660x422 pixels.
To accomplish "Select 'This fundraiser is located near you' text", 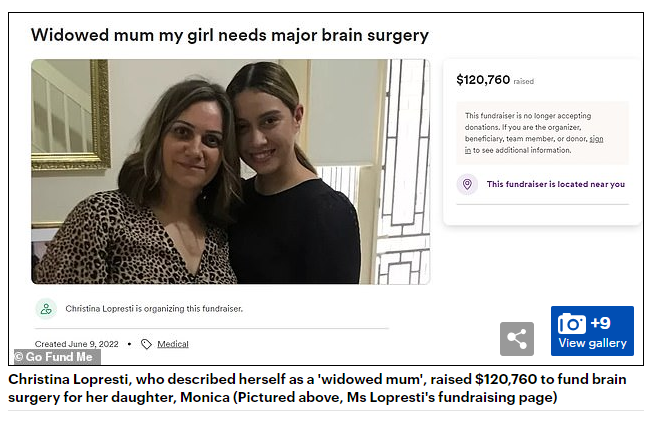I will coord(555,184).
